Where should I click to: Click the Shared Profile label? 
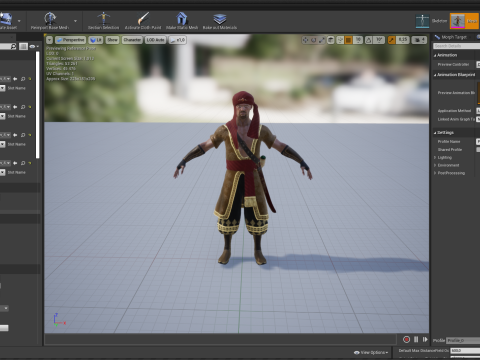[450, 150]
